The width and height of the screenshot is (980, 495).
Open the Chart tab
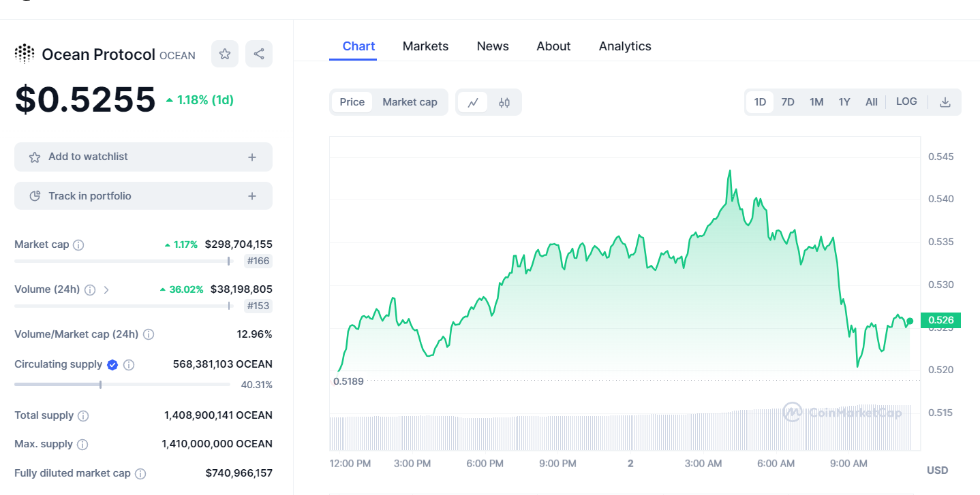point(358,46)
